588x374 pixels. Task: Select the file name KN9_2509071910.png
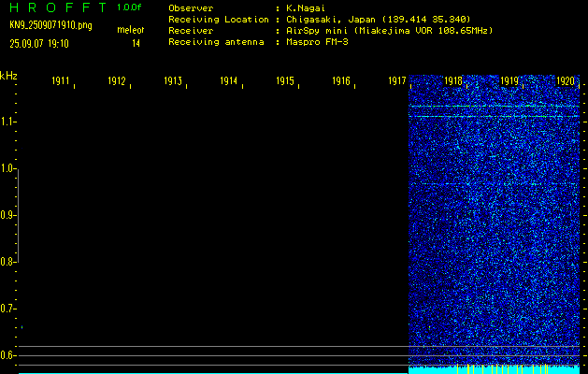[x=50, y=25]
